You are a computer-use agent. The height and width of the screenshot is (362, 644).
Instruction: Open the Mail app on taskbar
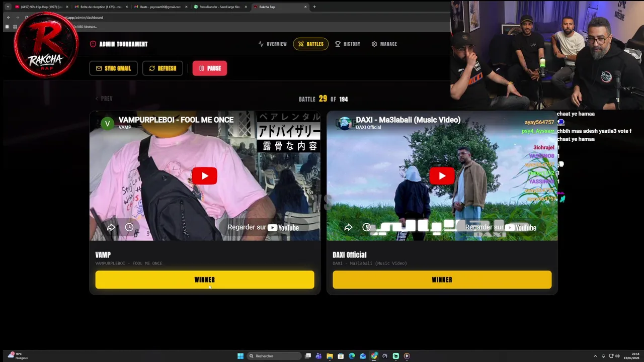point(363,356)
